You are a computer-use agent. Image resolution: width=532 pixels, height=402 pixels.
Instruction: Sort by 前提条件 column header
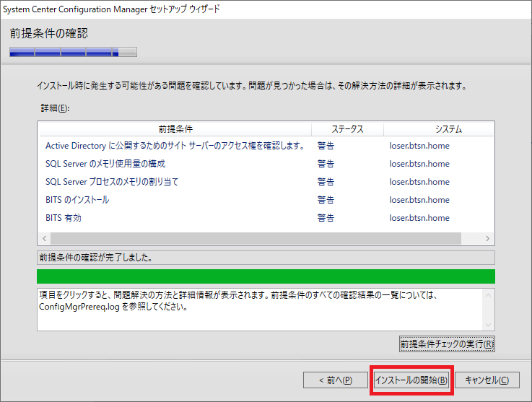175,129
